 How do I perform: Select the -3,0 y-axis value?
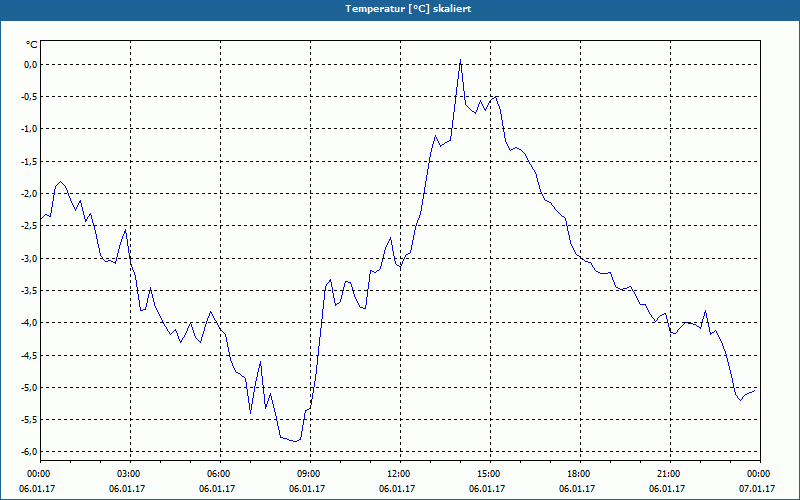coord(29,258)
